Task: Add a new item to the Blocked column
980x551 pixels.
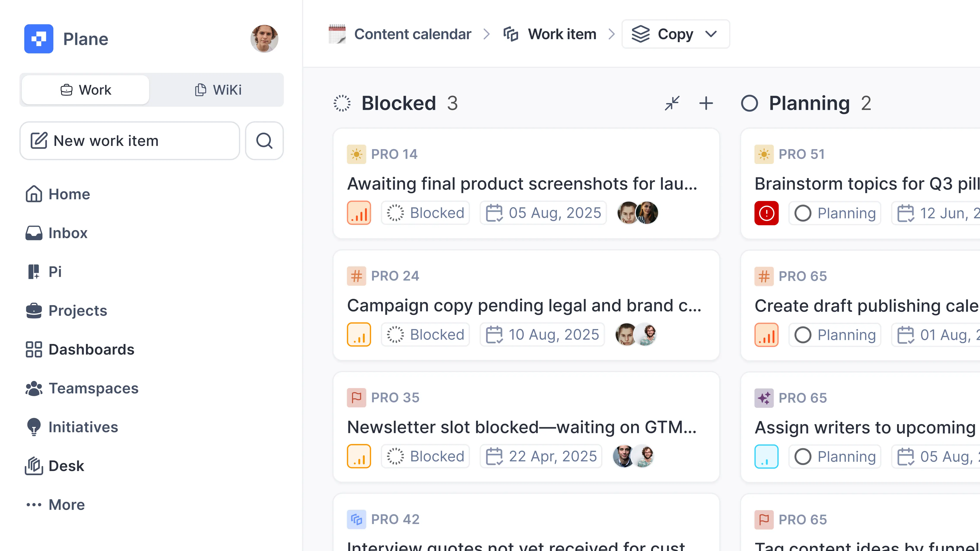Action: click(x=706, y=103)
